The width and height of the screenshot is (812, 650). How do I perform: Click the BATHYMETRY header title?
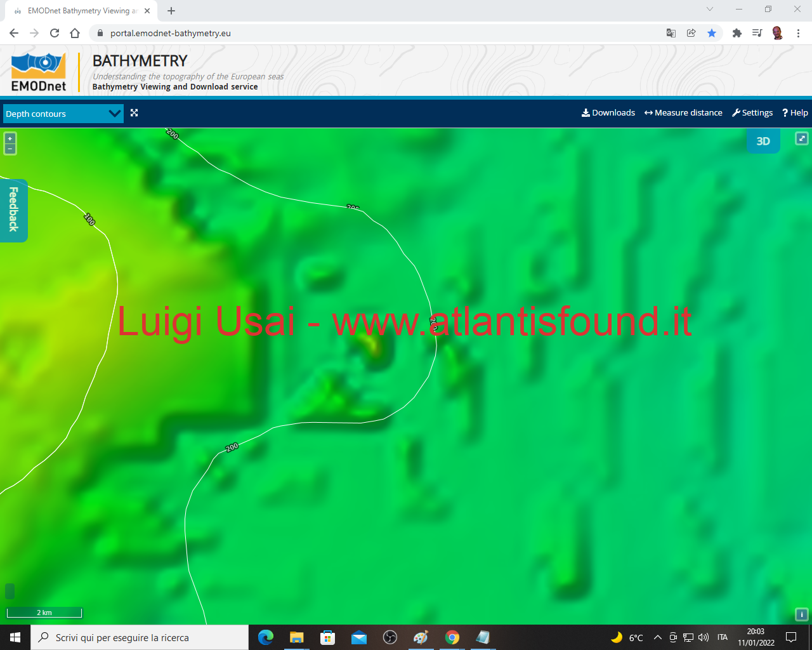(x=140, y=61)
